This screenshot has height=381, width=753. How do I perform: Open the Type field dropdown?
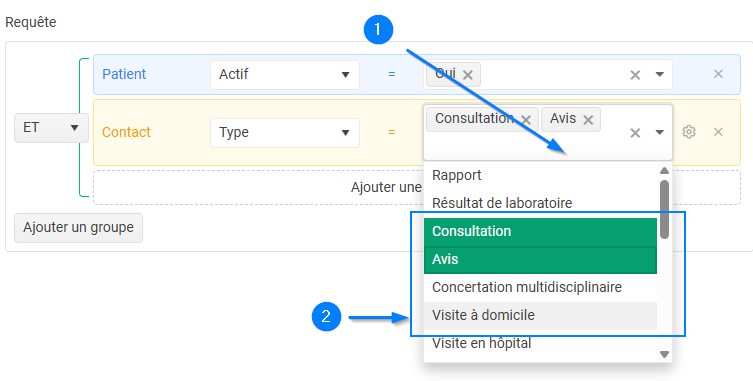point(285,133)
